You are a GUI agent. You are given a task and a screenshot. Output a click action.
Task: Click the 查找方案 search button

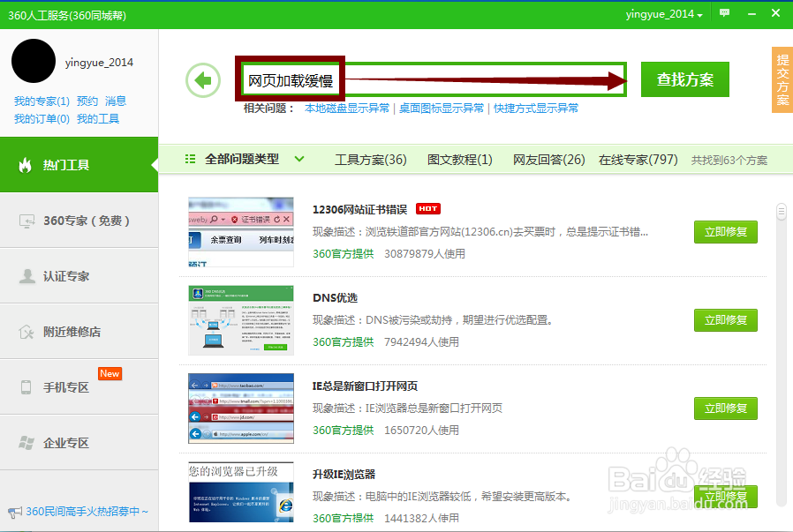pos(684,79)
